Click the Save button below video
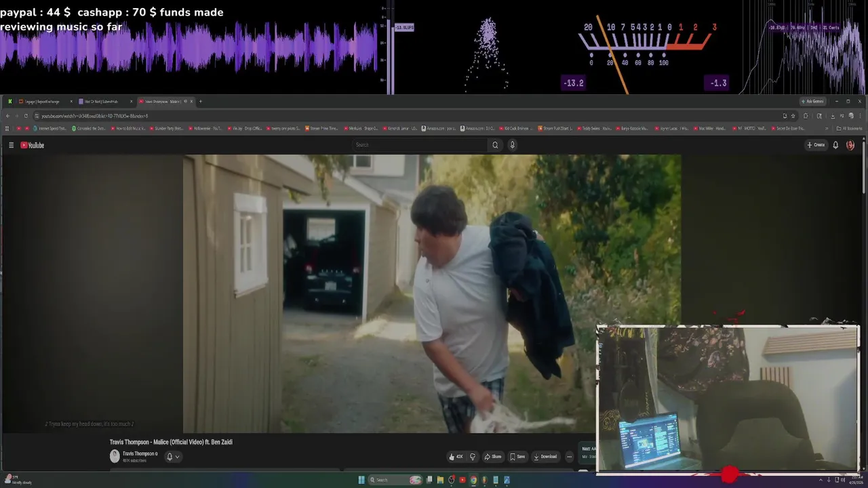Image resolution: width=868 pixels, height=488 pixels. pos(517,457)
